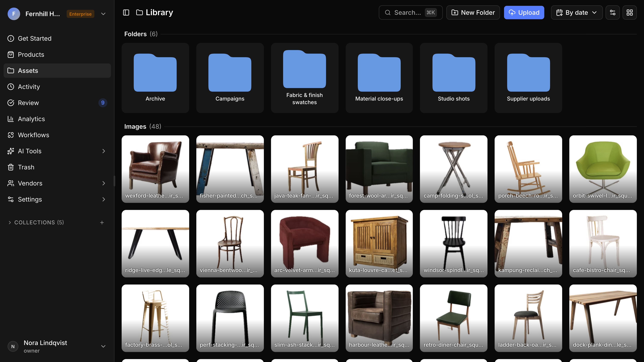Open the Campaigns folder
644x362 pixels.
tap(230, 78)
